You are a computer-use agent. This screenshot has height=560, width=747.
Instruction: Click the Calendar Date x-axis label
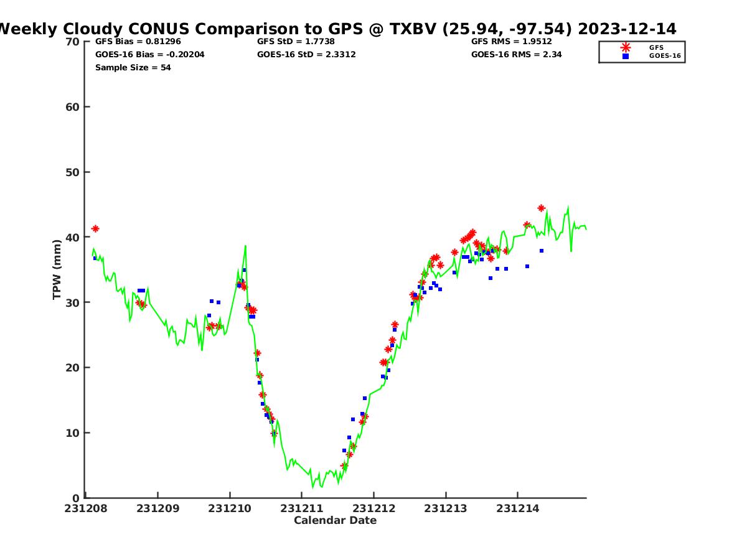point(335,520)
